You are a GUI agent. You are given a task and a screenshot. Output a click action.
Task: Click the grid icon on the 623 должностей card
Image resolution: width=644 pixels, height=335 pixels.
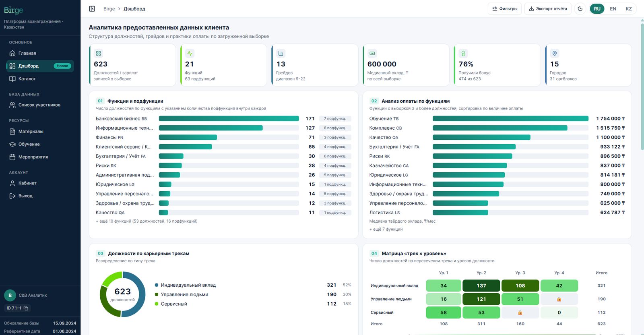click(99, 53)
